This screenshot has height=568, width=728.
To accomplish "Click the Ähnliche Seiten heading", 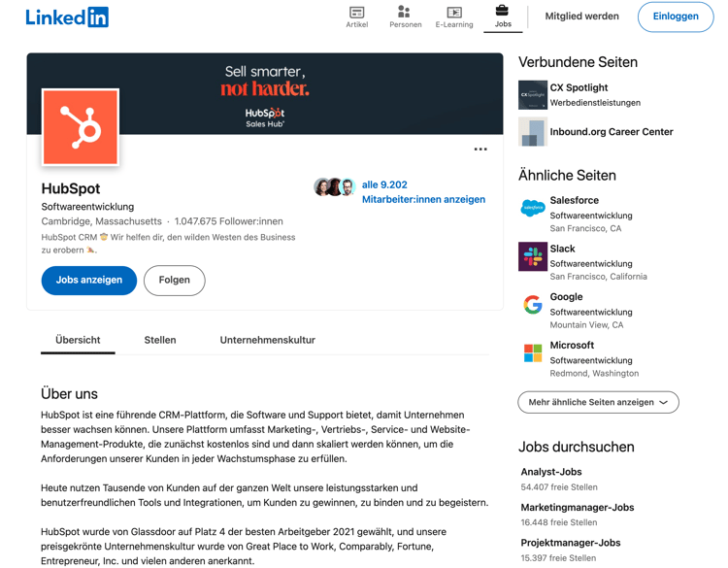I will [x=567, y=176].
